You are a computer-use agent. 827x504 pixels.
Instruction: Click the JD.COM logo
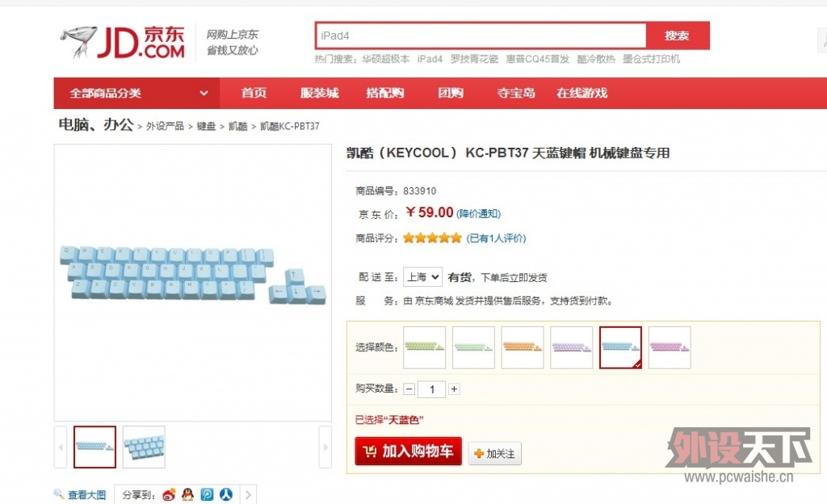coord(123,42)
